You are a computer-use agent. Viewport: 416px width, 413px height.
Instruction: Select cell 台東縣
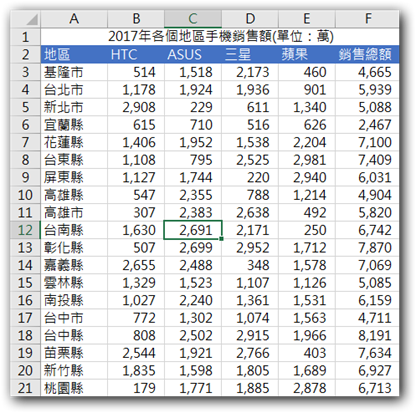pos(74,160)
